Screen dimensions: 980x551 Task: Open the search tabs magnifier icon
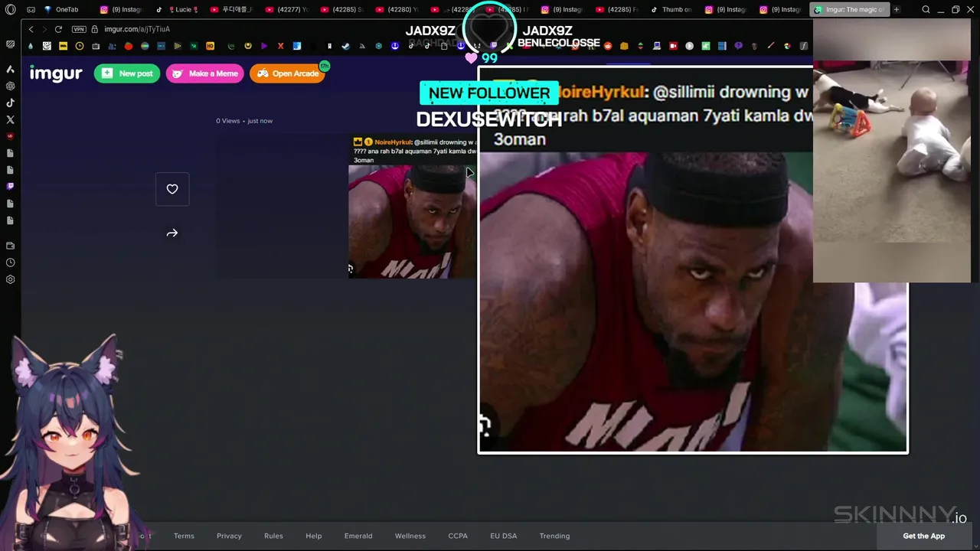pos(926,9)
